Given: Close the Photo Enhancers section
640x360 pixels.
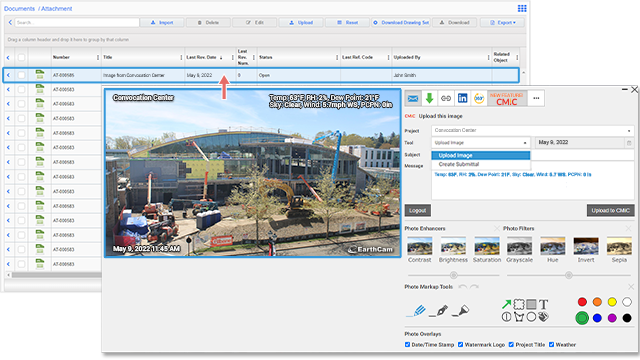Looking at the screenshot, I should (x=497, y=229).
